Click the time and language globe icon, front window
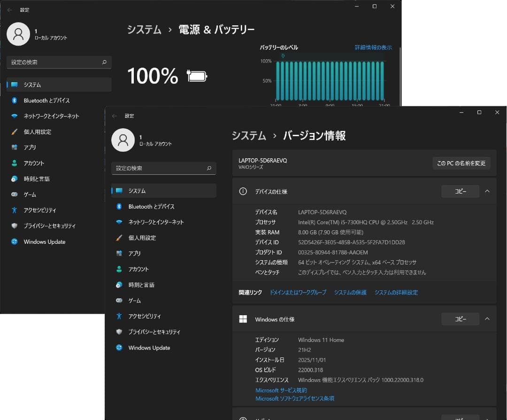The image size is (507, 420). point(119,285)
